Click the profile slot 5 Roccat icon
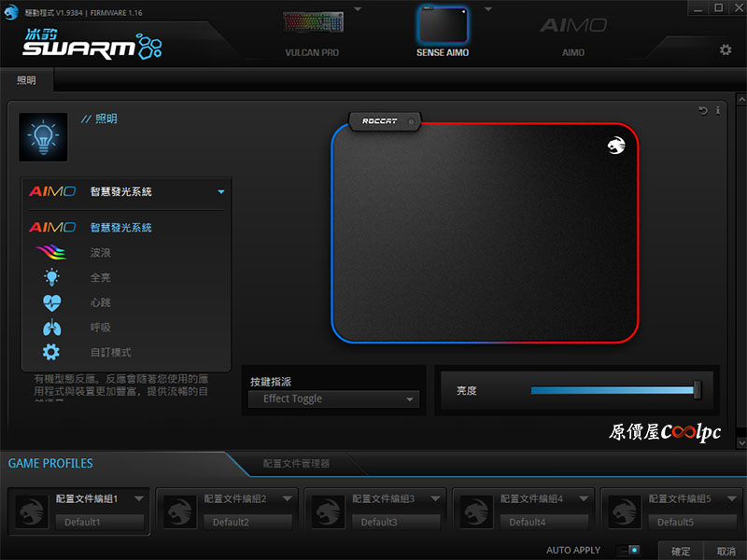 624,511
